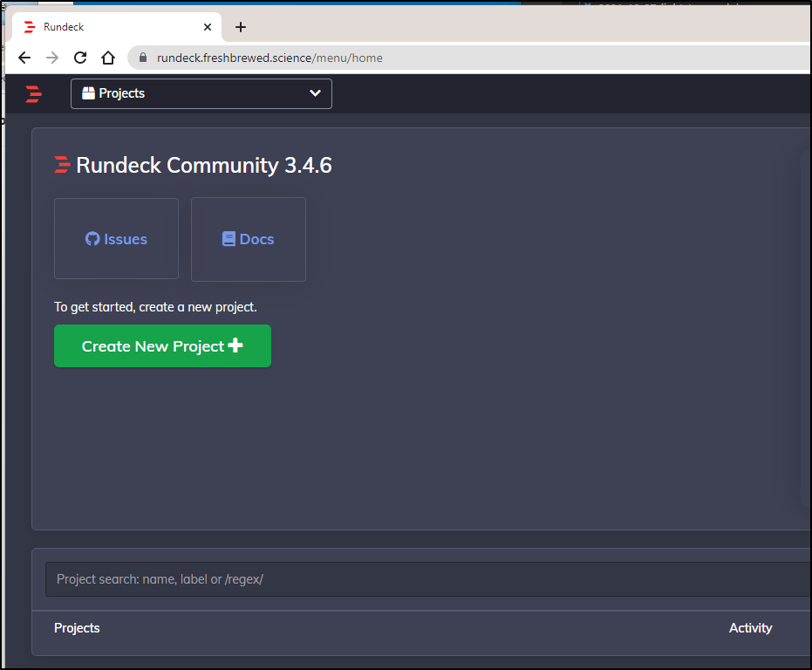Click the Create New Project button
This screenshot has width=812, height=670.
(x=162, y=346)
